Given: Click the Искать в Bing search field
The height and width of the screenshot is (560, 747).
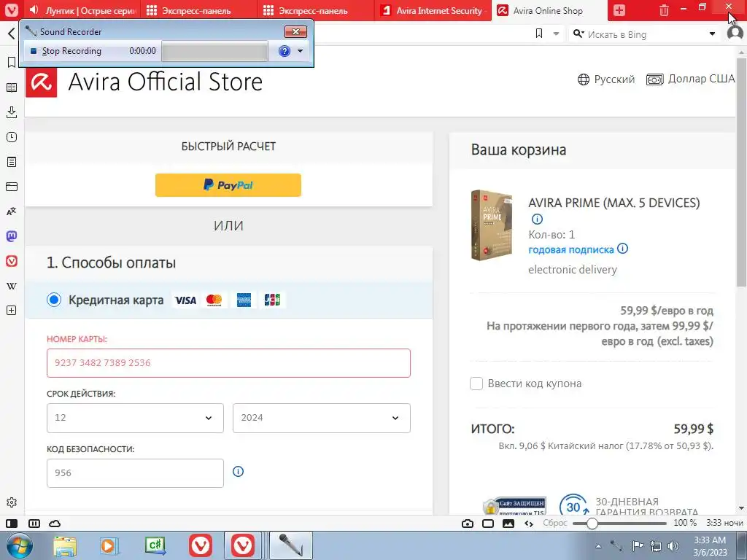Looking at the screenshot, I should coord(643,34).
